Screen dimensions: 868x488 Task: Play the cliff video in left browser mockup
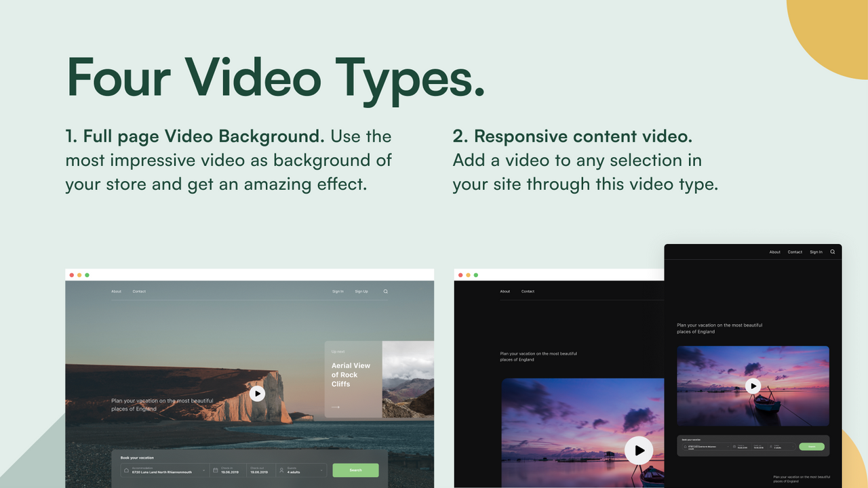coord(257,393)
